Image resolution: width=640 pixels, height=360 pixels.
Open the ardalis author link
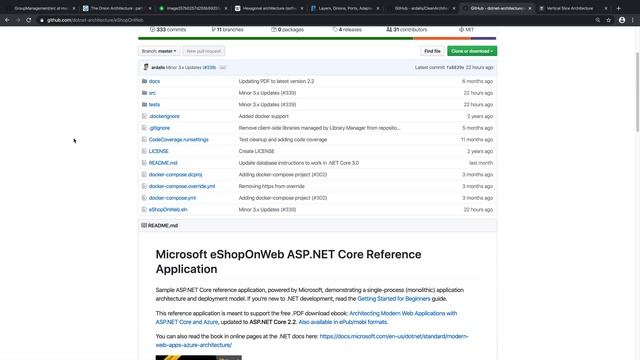(x=158, y=67)
